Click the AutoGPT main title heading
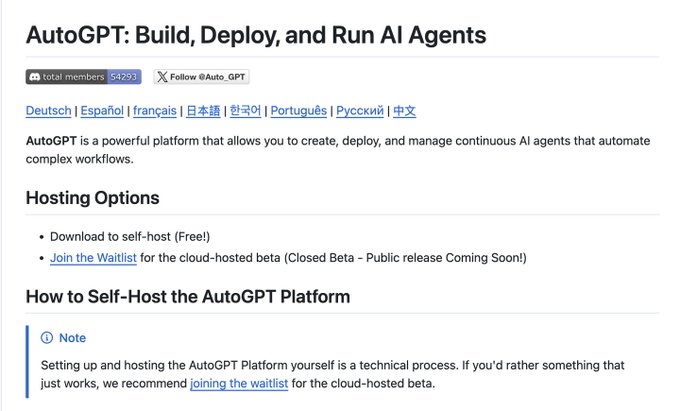The height and width of the screenshot is (411, 680). click(x=256, y=35)
